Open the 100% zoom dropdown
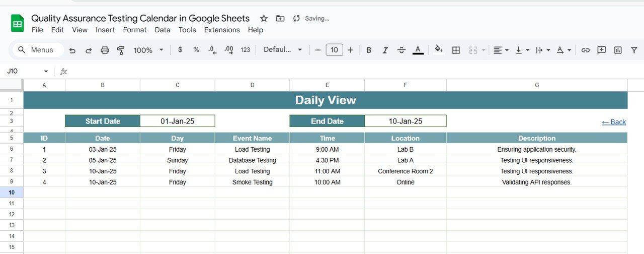This screenshot has height=254, width=644. 148,50
